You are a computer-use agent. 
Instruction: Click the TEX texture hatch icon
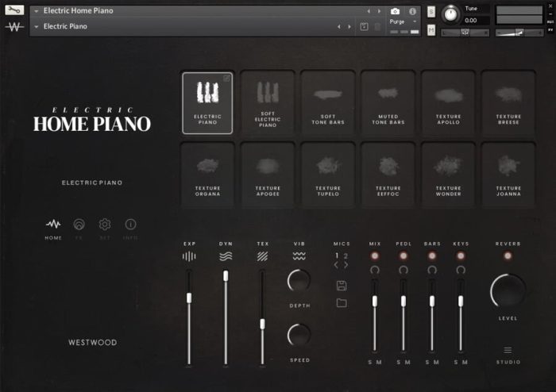pyautogui.click(x=262, y=256)
